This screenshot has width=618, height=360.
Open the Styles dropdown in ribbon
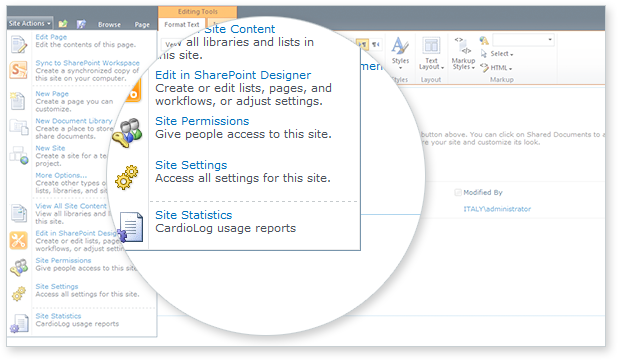400,53
